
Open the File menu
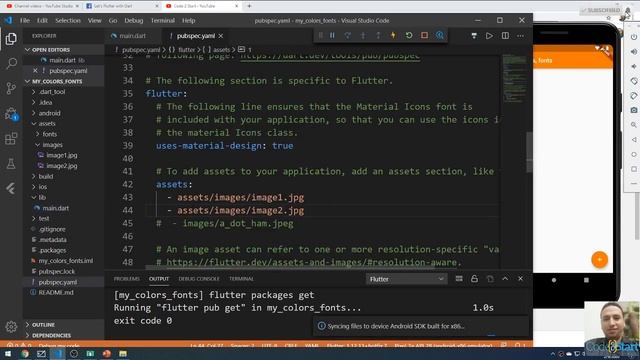[x=25, y=20]
